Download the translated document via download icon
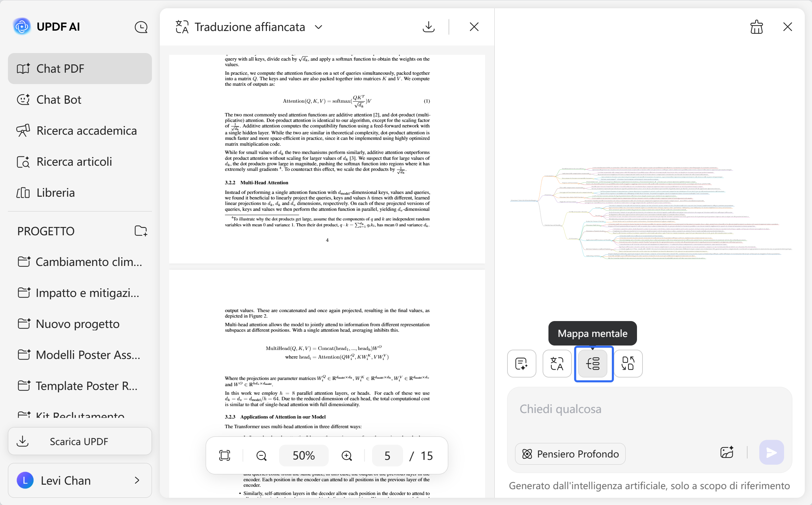 (428, 27)
